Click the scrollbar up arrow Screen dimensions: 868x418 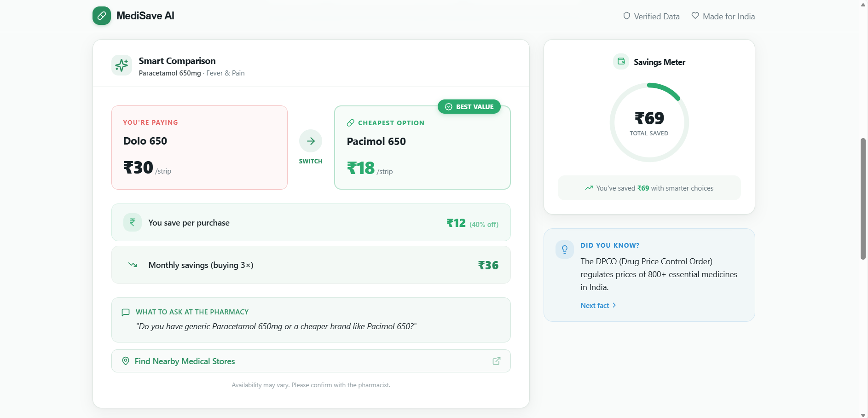click(x=863, y=4)
